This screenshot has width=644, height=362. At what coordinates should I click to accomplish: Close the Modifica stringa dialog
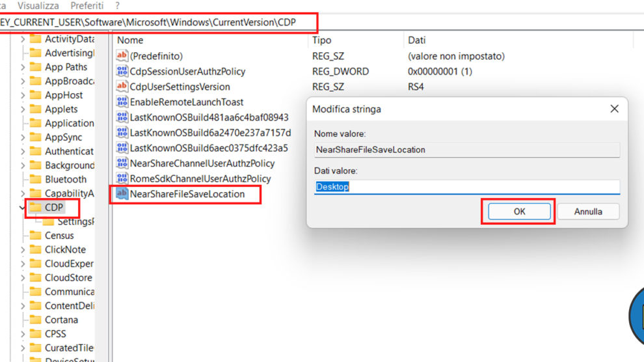tap(615, 109)
